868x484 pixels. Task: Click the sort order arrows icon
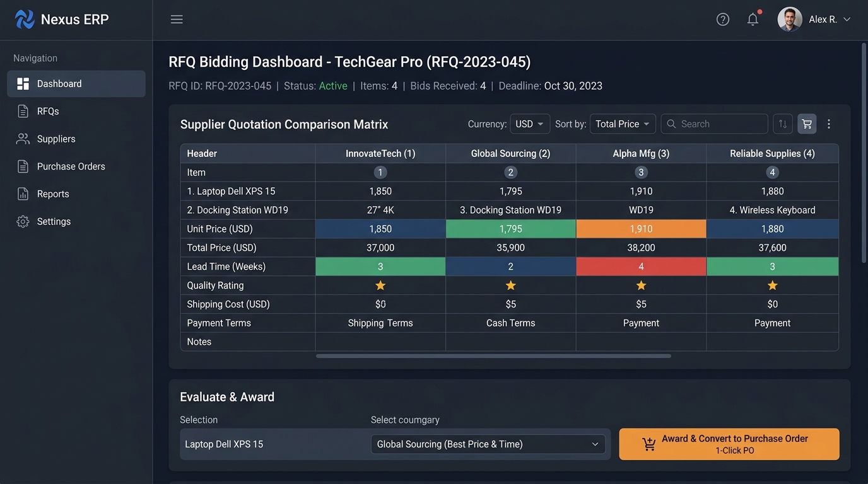pos(783,124)
